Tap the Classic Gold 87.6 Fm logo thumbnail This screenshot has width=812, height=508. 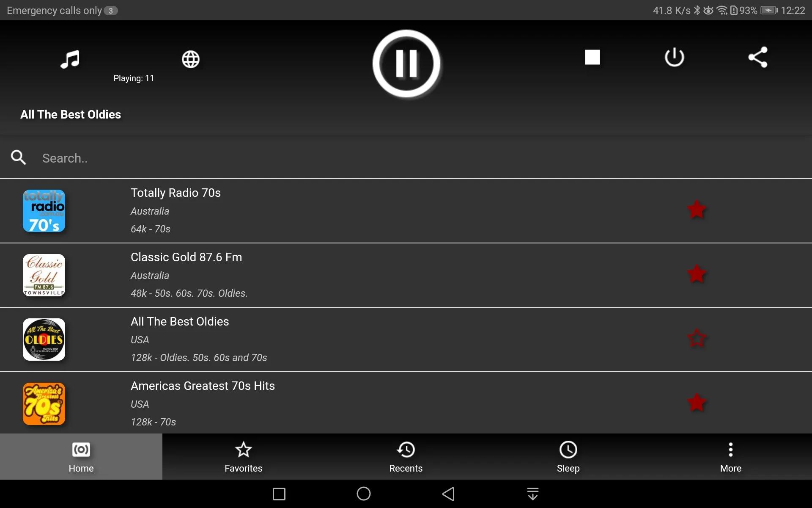(44, 275)
